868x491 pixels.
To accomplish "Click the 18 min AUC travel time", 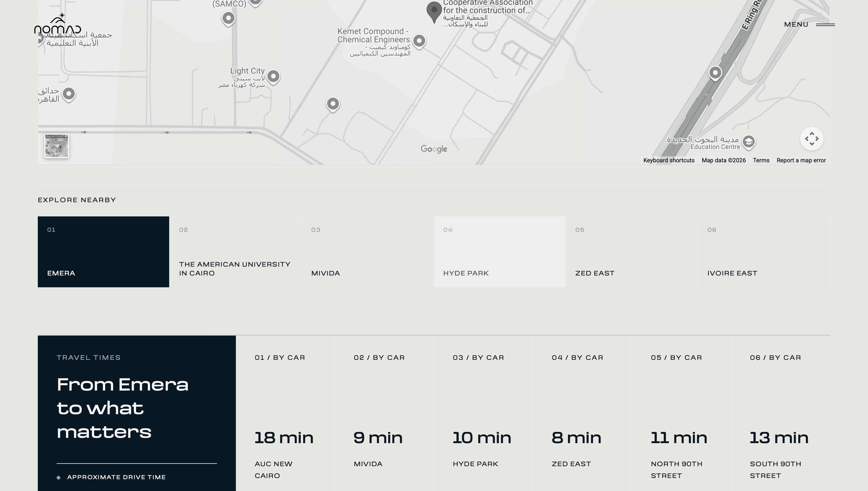I will pyautogui.click(x=284, y=438).
